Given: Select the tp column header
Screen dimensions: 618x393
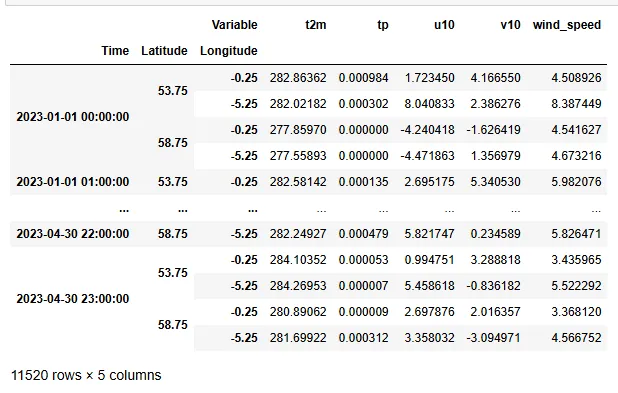Looking at the screenshot, I should point(382,25).
